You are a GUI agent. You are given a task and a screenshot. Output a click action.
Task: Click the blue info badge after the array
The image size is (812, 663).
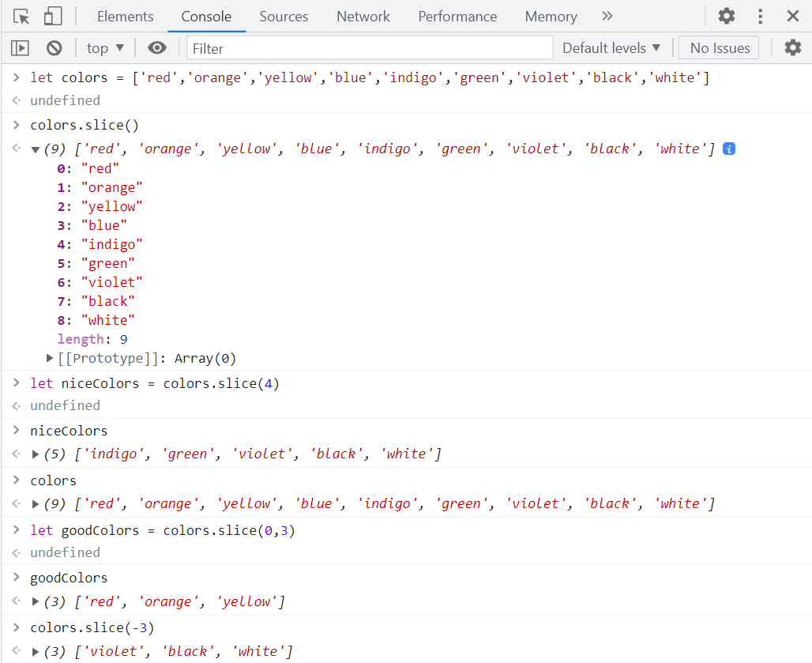point(728,149)
